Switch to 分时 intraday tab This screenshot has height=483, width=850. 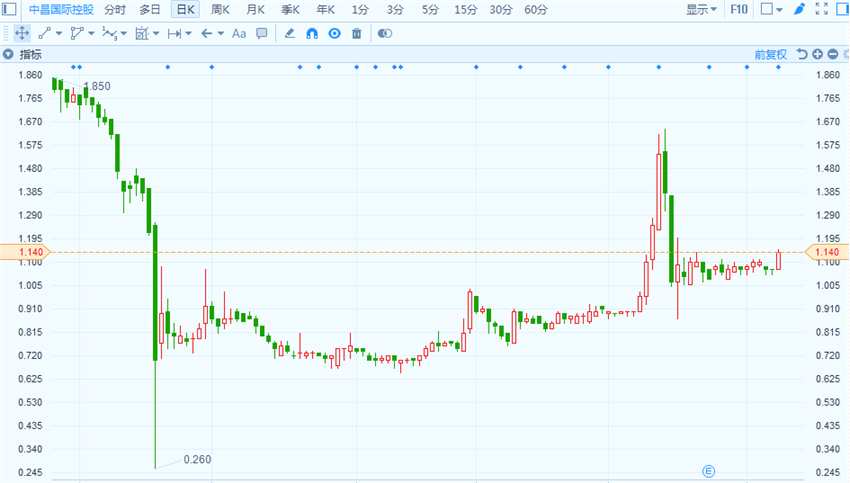click(115, 10)
